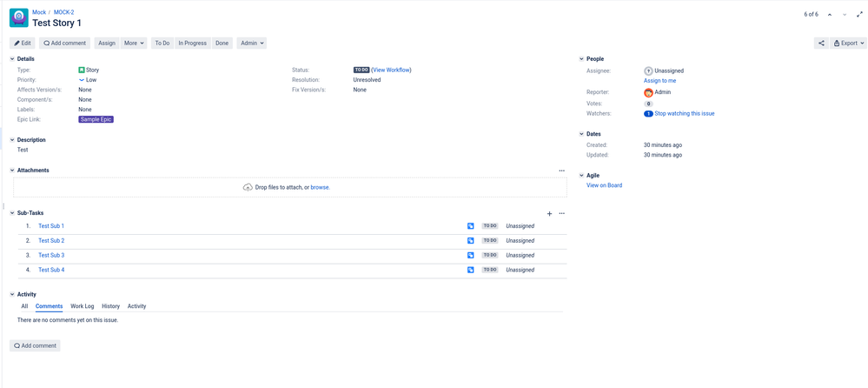Collapse the Details section
868x388 pixels.
click(x=12, y=59)
